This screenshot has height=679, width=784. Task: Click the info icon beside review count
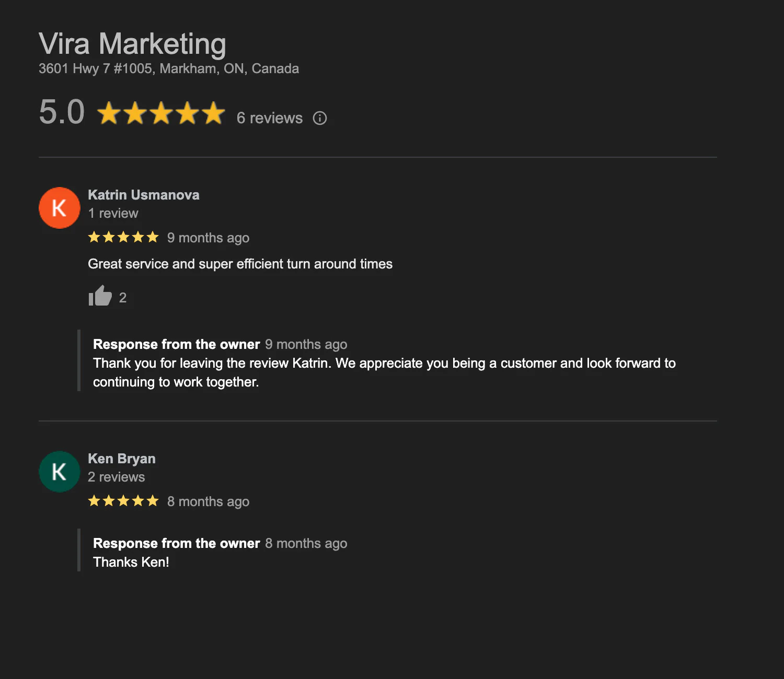[x=320, y=118]
